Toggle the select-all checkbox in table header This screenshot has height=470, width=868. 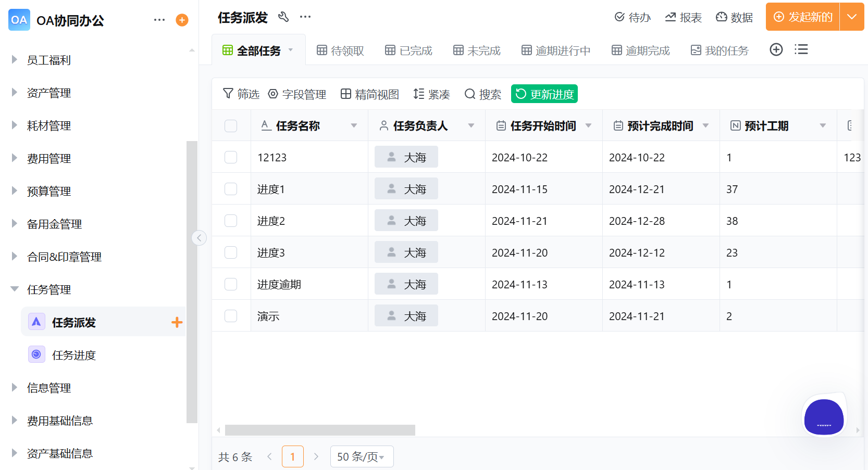tap(231, 125)
